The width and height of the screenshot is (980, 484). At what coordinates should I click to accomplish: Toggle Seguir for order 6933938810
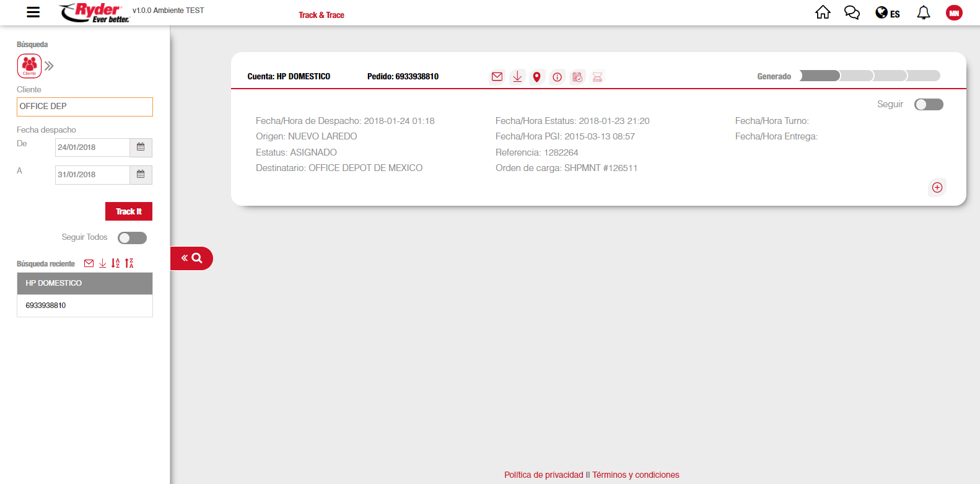point(928,104)
